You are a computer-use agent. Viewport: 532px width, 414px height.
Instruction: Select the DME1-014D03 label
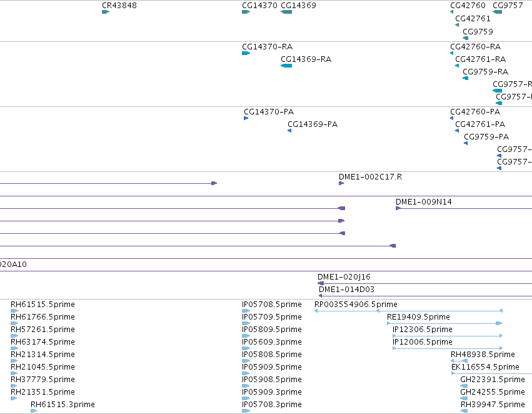[346, 290]
